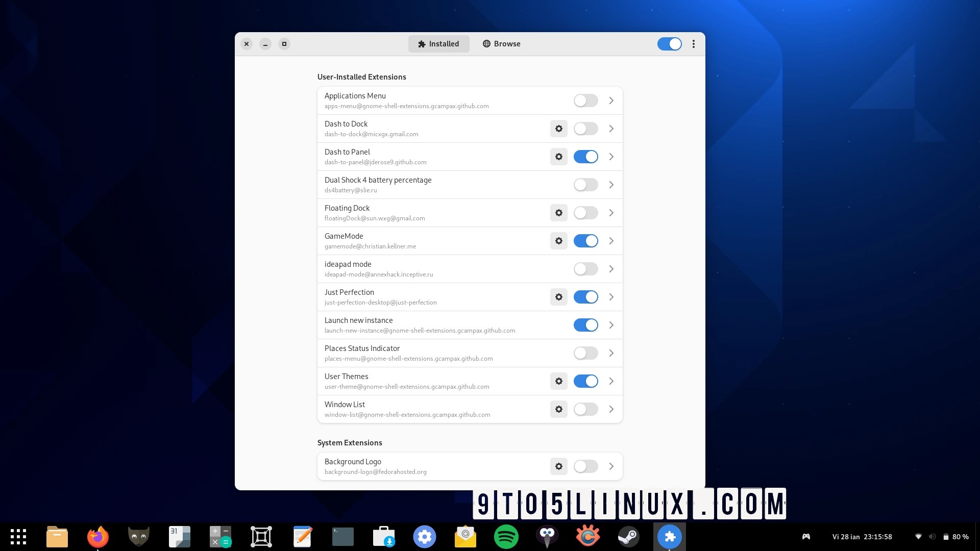Disable the Launch new instance extension
Viewport: 980px width, 551px height.
click(585, 325)
